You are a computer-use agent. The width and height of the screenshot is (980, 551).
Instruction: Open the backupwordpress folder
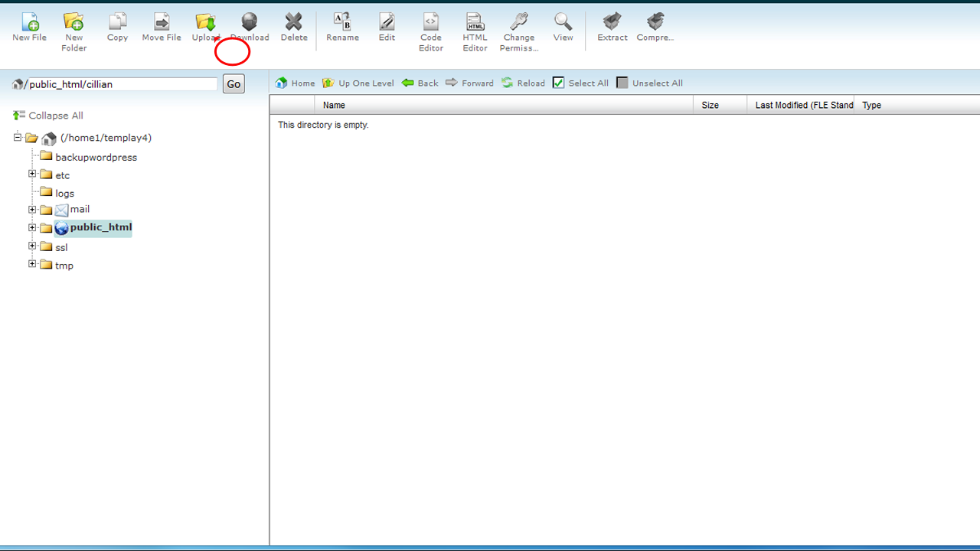pos(96,157)
